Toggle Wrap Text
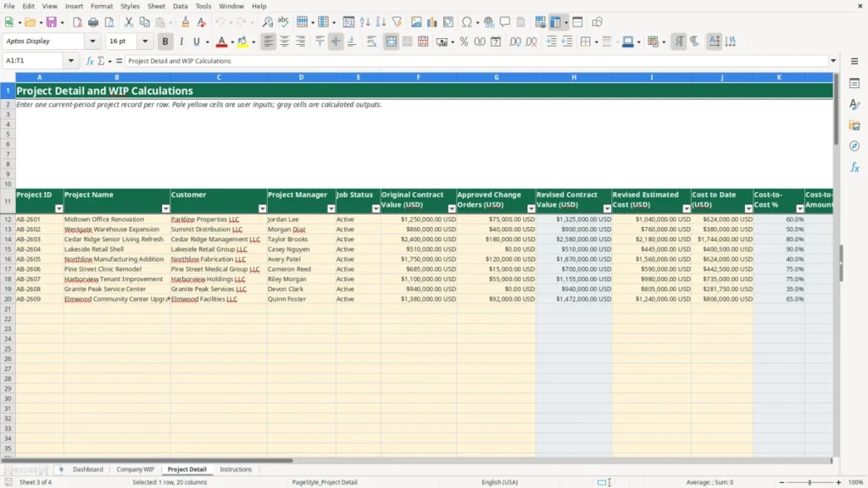The width and height of the screenshot is (868, 488). point(371,42)
